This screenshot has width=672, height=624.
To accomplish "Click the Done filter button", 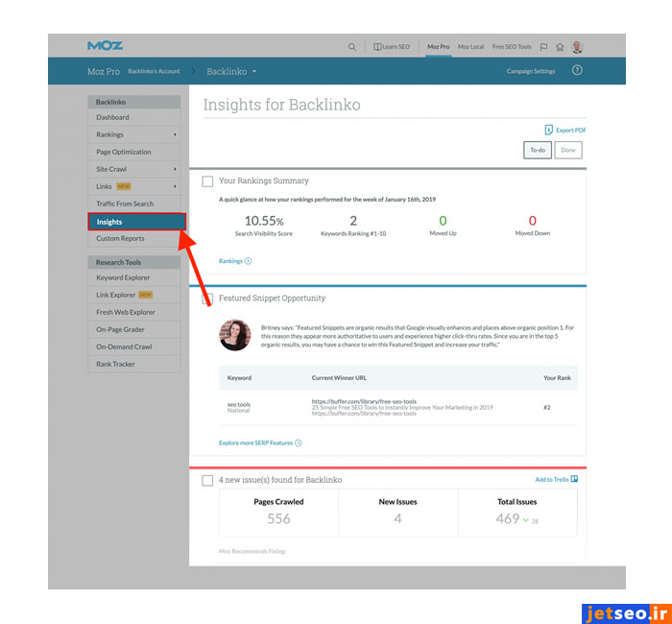I will coord(568,150).
